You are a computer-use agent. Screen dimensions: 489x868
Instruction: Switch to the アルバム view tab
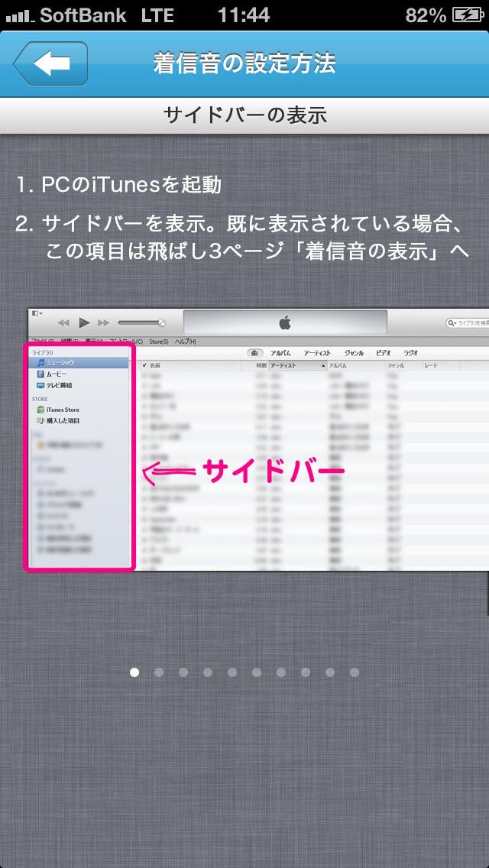[280, 353]
